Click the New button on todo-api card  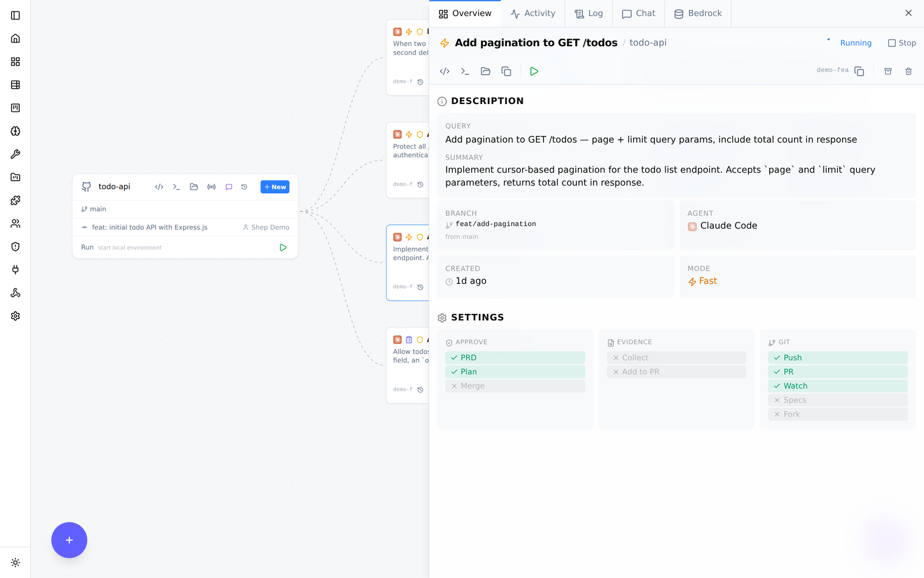point(275,187)
